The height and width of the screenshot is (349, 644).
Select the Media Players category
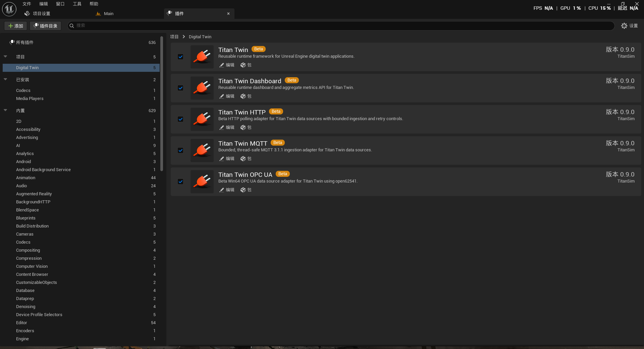(x=81, y=99)
